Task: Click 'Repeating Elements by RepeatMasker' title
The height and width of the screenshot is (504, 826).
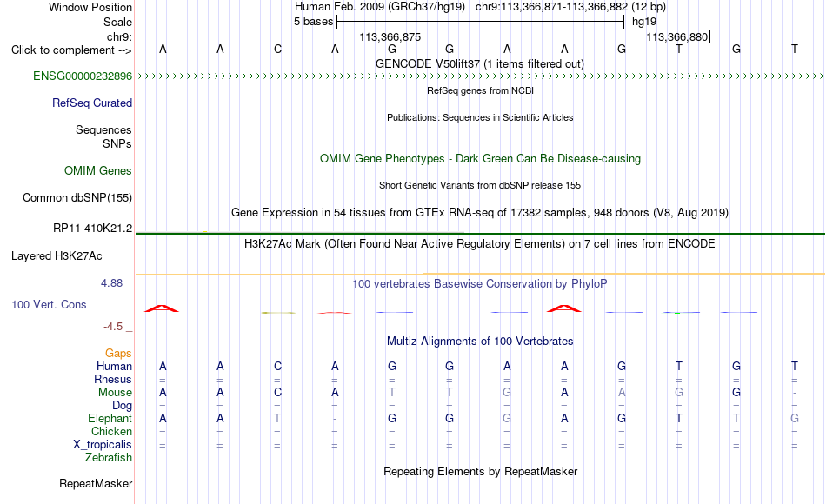Action: pyautogui.click(x=480, y=471)
